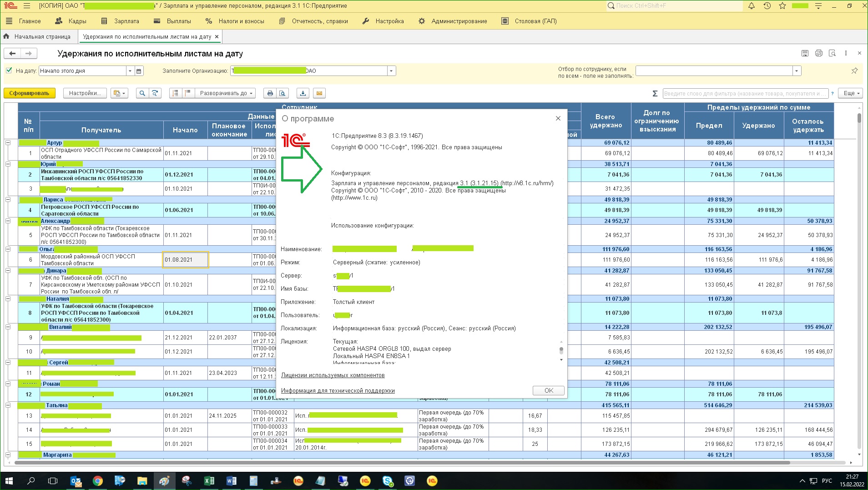Open employee filter dropdown arrow
This screenshot has height=490, width=868.
(x=797, y=71)
